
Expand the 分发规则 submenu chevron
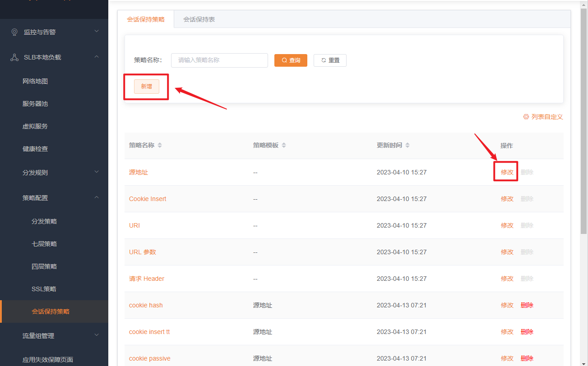pyautogui.click(x=96, y=172)
